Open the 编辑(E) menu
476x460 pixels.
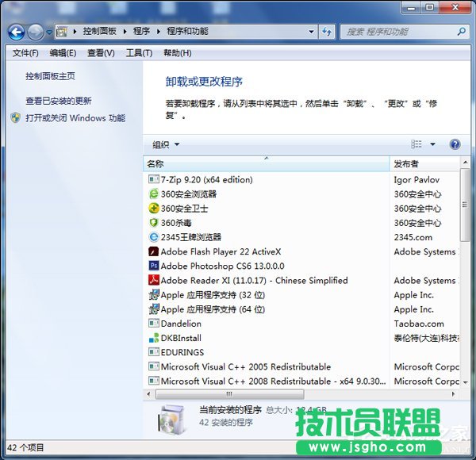pyautogui.click(x=63, y=53)
